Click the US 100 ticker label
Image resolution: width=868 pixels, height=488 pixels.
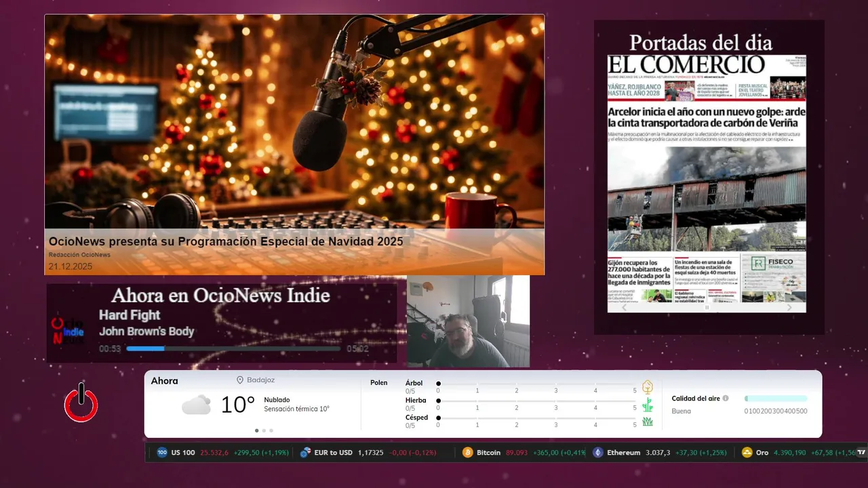(x=183, y=452)
